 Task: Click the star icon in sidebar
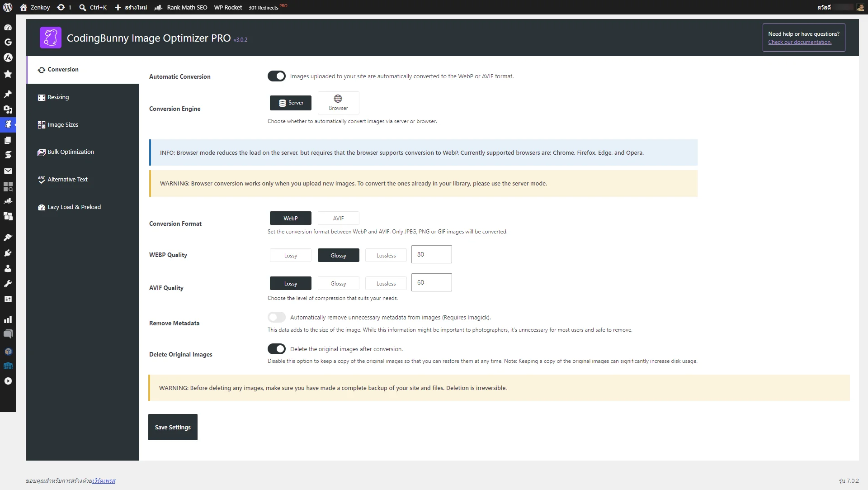click(8, 74)
